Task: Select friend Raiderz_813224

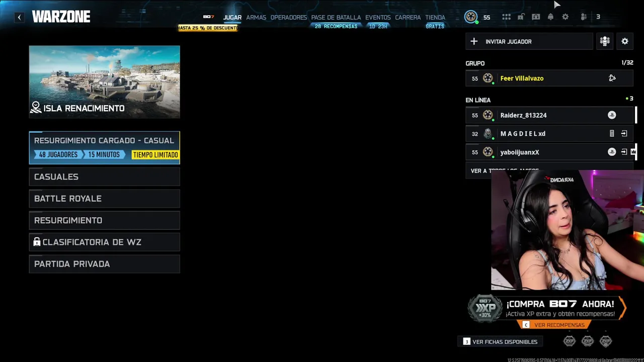Action: point(549,115)
